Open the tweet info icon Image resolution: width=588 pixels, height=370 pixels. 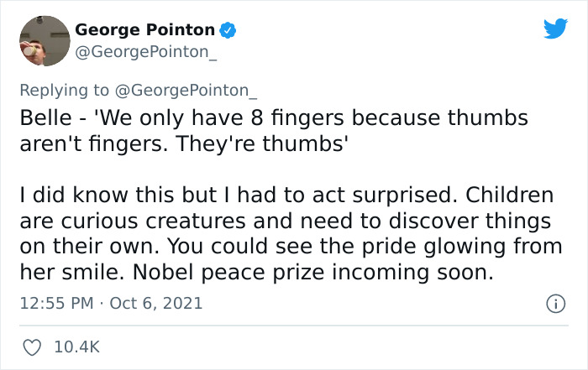coord(555,304)
